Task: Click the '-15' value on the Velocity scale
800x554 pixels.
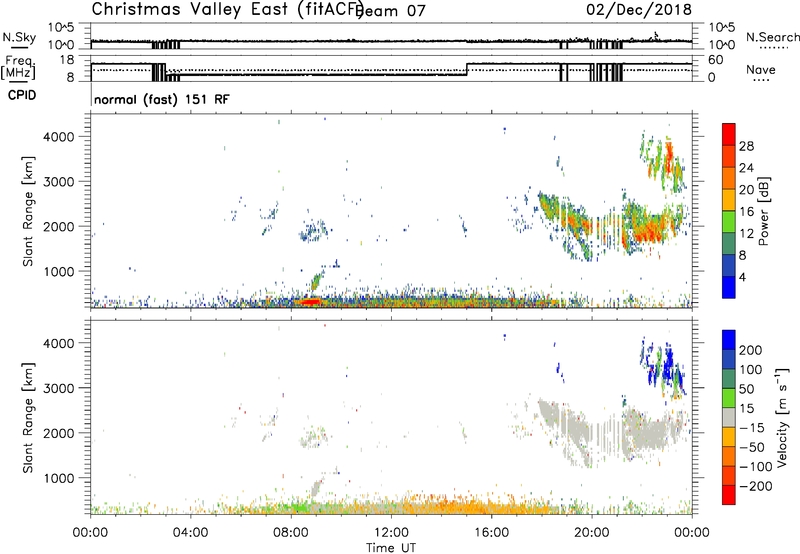Action: [x=752, y=428]
